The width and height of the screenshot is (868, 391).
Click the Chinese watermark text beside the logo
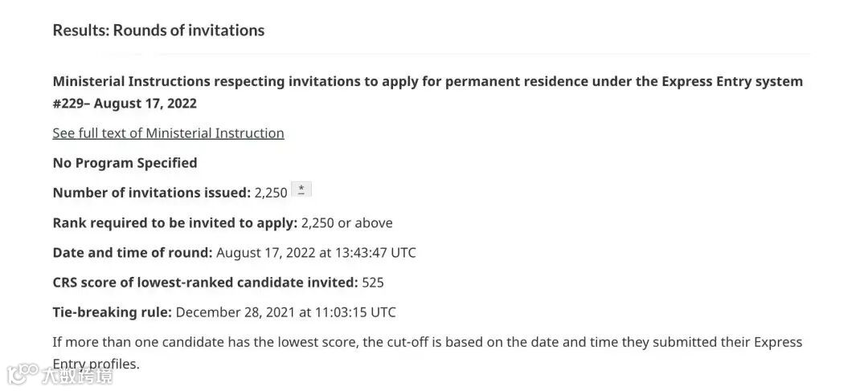[77, 376]
